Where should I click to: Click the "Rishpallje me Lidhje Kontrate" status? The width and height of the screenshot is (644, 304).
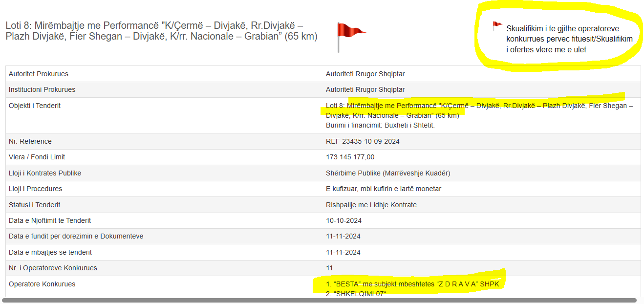(x=371, y=205)
